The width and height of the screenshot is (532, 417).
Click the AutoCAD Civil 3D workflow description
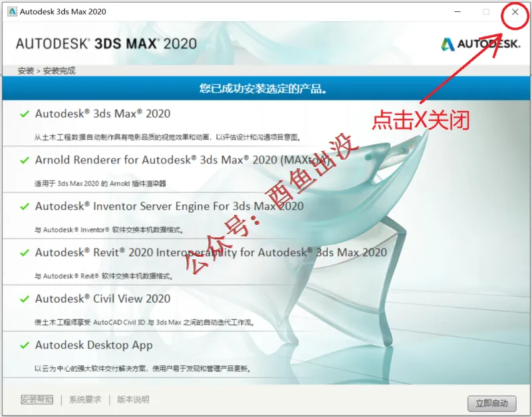tap(145, 322)
